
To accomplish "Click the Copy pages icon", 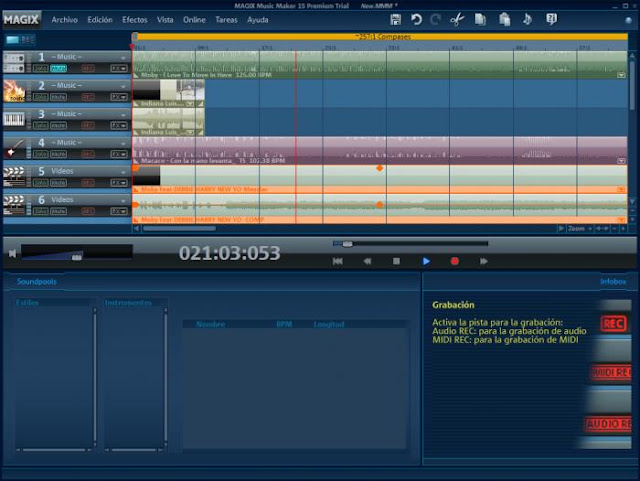I will click(x=480, y=20).
